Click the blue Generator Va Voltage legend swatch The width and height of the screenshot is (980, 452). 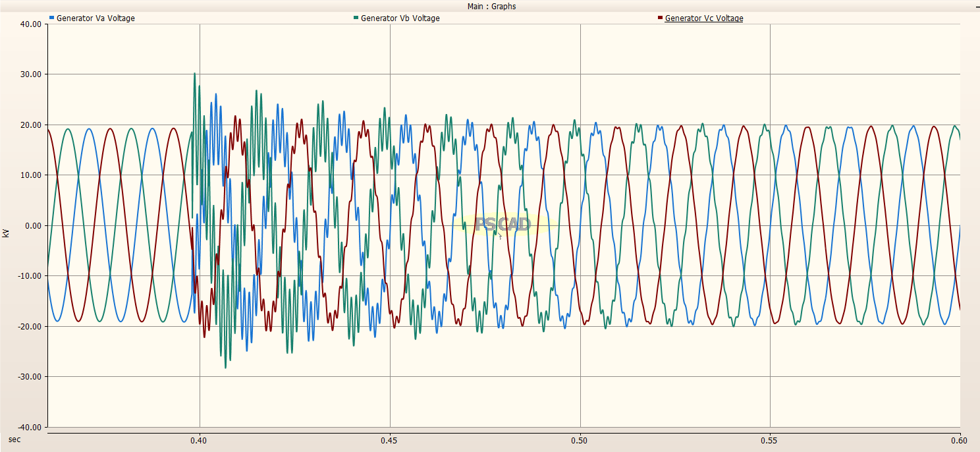(x=51, y=18)
